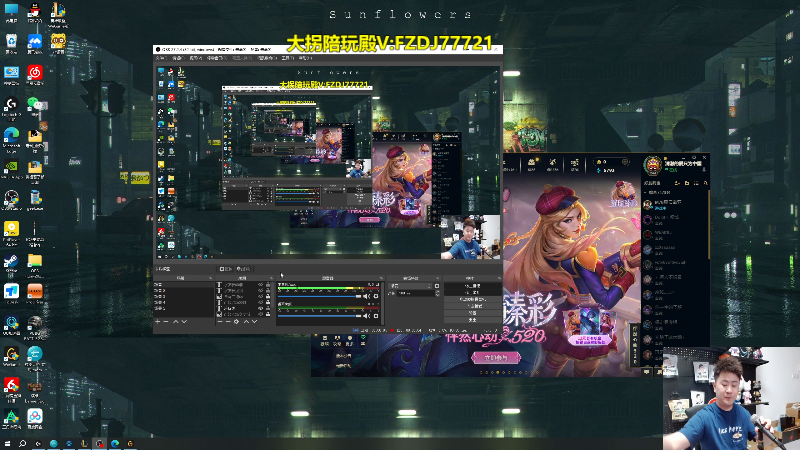
Task: Click Filters button above Sources dock
Action: [243, 269]
